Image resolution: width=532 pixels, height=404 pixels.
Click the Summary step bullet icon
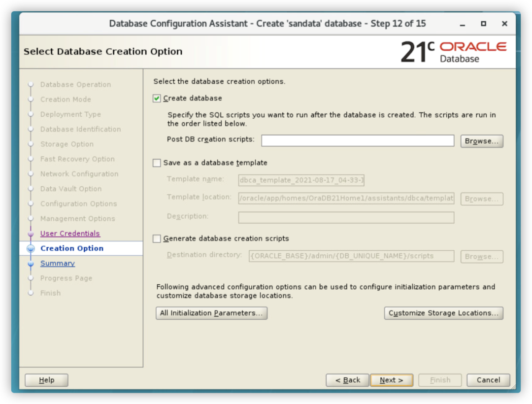point(31,263)
